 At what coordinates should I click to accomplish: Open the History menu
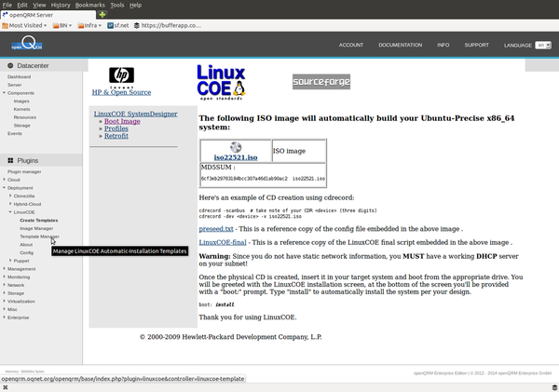[61, 5]
